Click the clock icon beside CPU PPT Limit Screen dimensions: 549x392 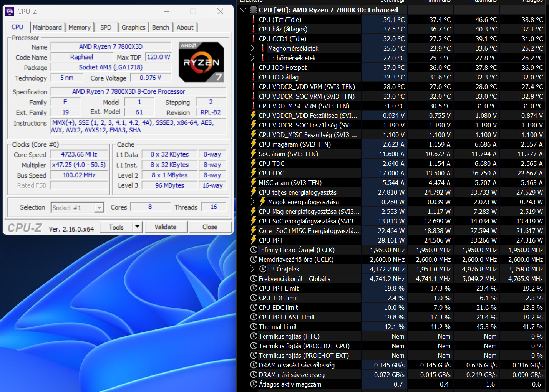click(254, 288)
